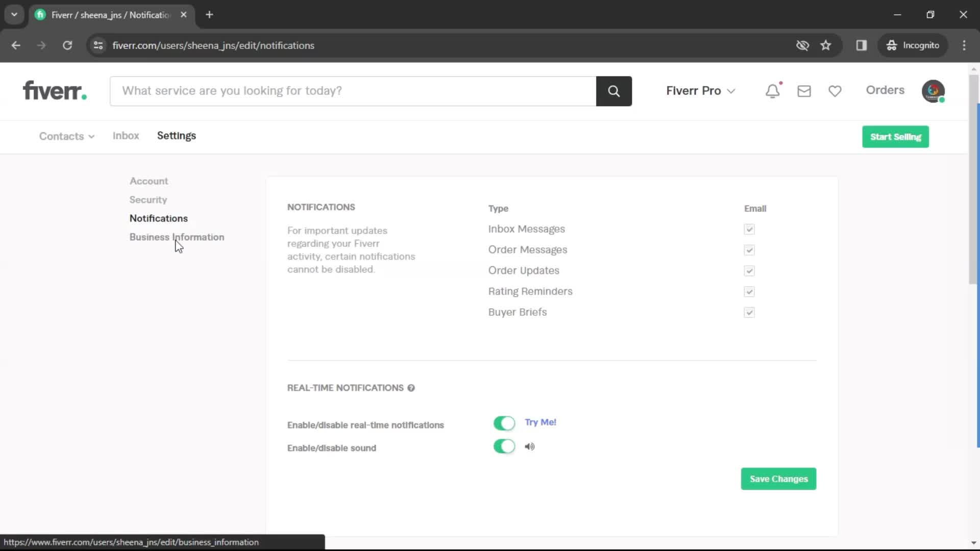The image size is (980, 551).
Task: Expand the browser tab search chevron
Action: tap(14, 14)
